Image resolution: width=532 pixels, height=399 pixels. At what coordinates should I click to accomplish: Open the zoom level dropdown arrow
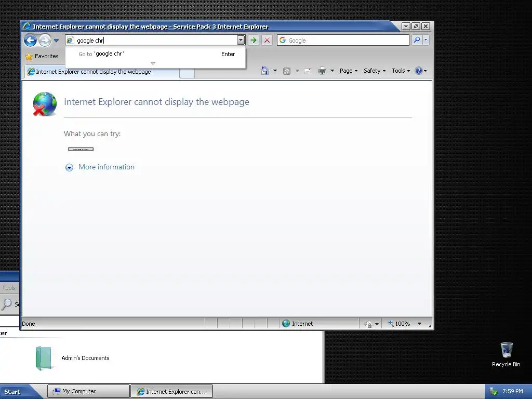[x=419, y=324]
